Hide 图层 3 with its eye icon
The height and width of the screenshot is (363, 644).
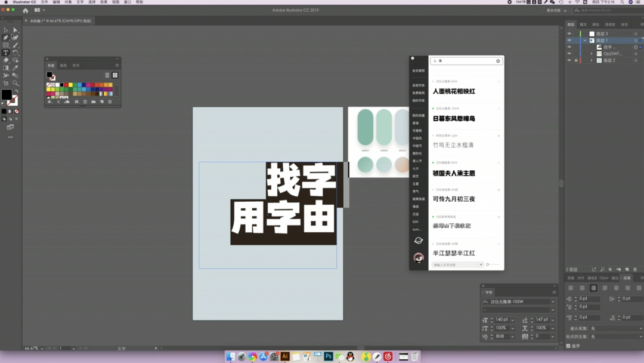(x=569, y=34)
